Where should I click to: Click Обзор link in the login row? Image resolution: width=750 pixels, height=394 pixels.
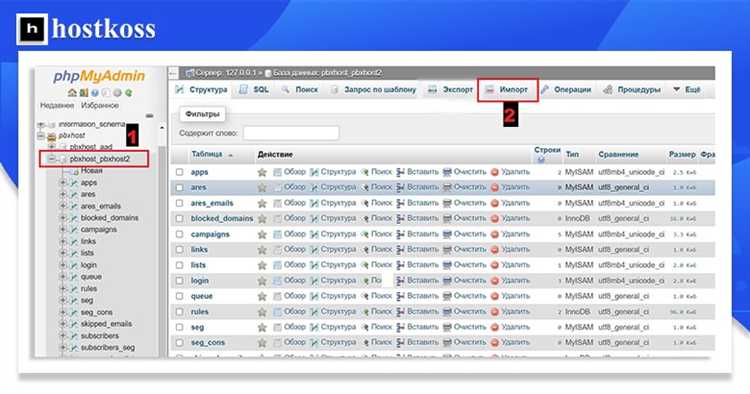click(295, 280)
